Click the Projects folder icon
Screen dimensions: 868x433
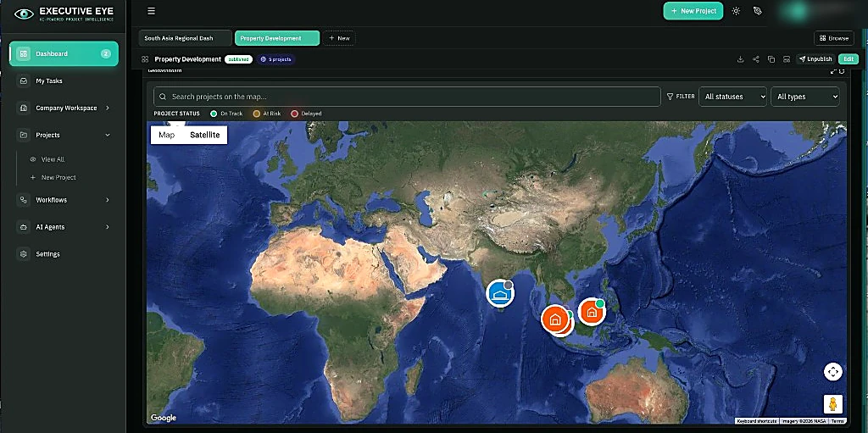pos(23,135)
